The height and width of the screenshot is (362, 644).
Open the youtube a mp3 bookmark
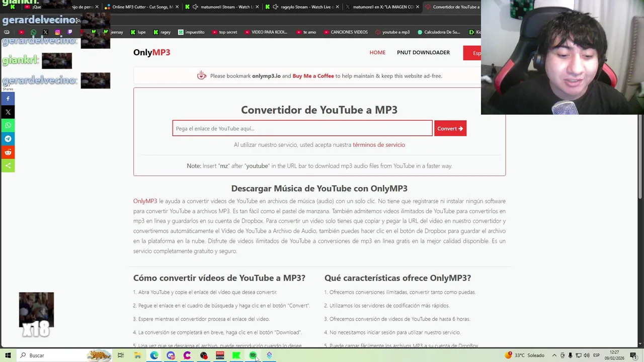(x=392, y=32)
